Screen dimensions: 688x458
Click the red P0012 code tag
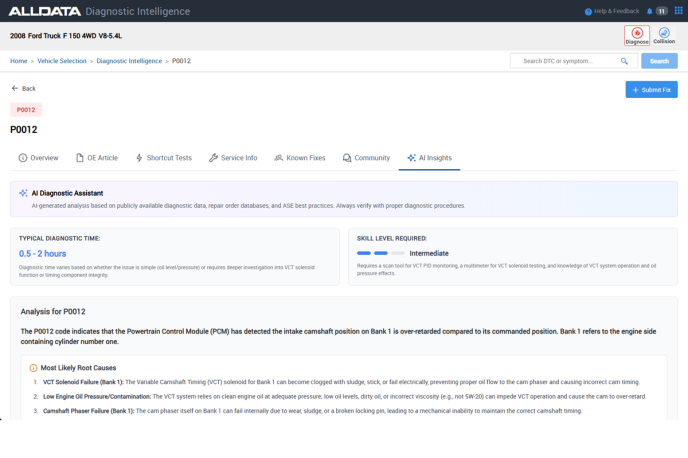click(26, 110)
